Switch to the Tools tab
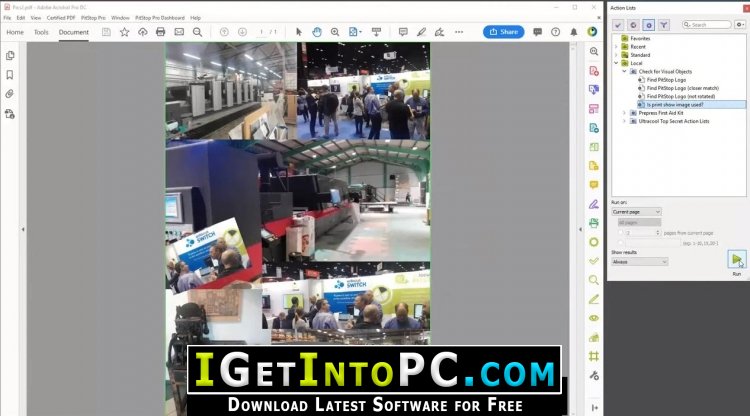 pyautogui.click(x=41, y=32)
